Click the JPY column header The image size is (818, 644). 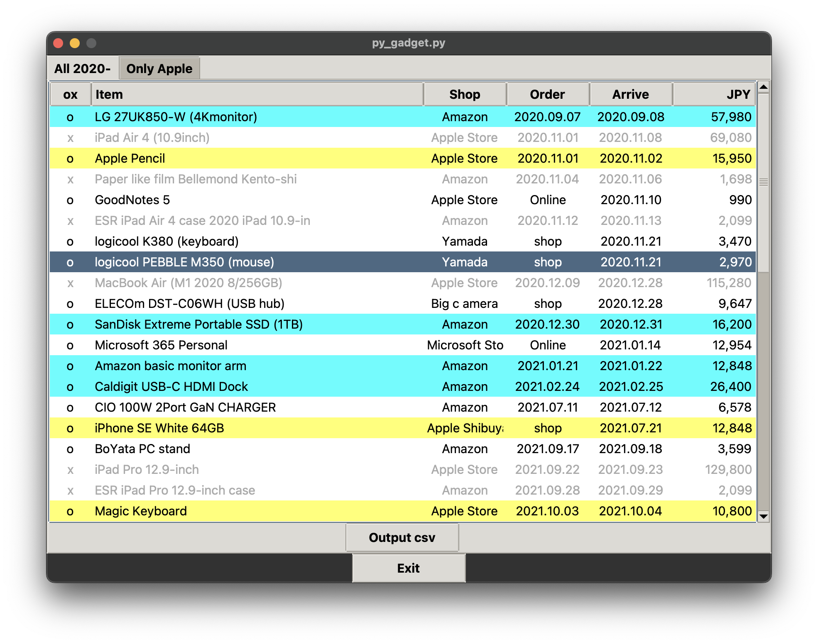click(713, 94)
